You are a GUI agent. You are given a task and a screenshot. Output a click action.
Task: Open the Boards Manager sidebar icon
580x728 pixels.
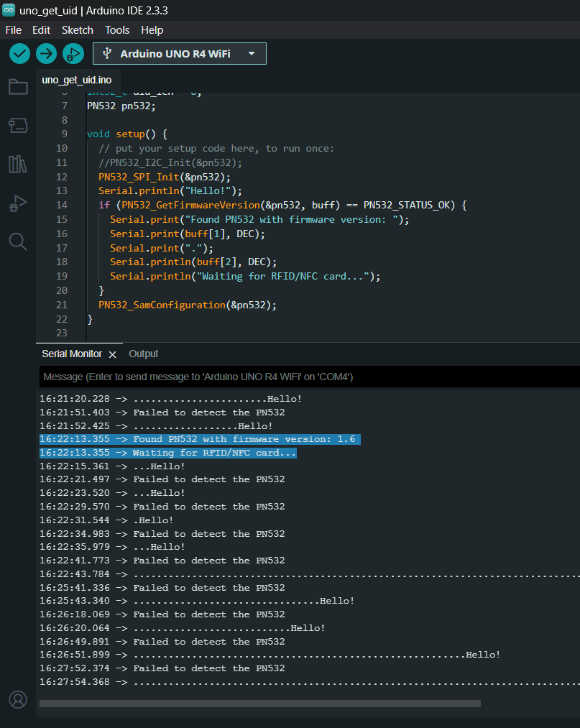coord(18,125)
